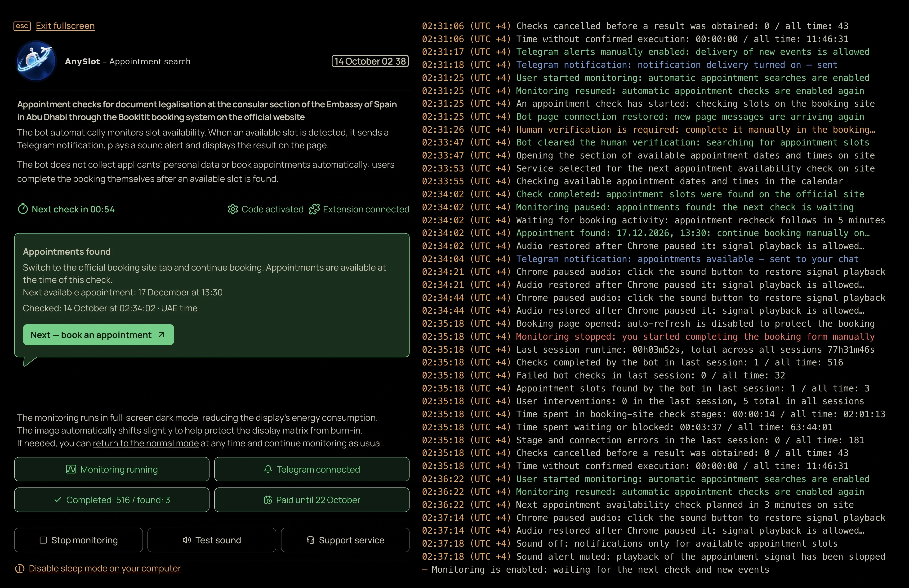This screenshot has width=909, height=588.
Task: Click the checkmark icon beside Completed: 516
Action: coord(58,500)
